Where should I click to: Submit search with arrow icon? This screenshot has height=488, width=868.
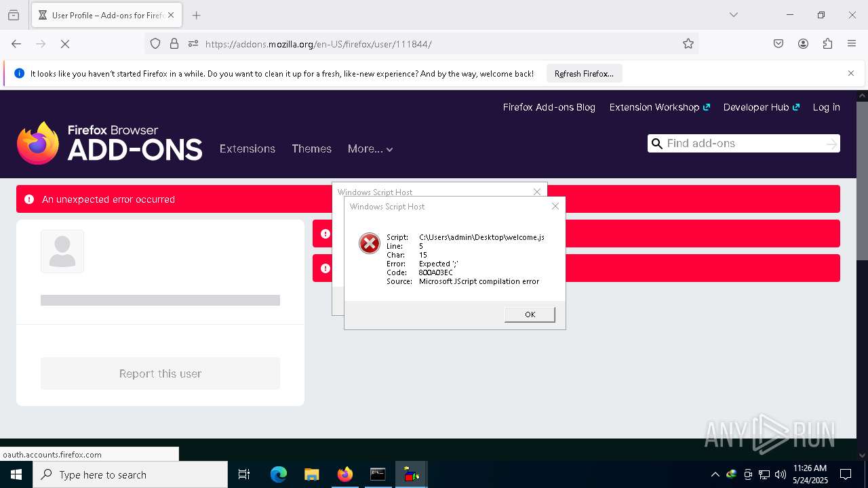point(831,144)
